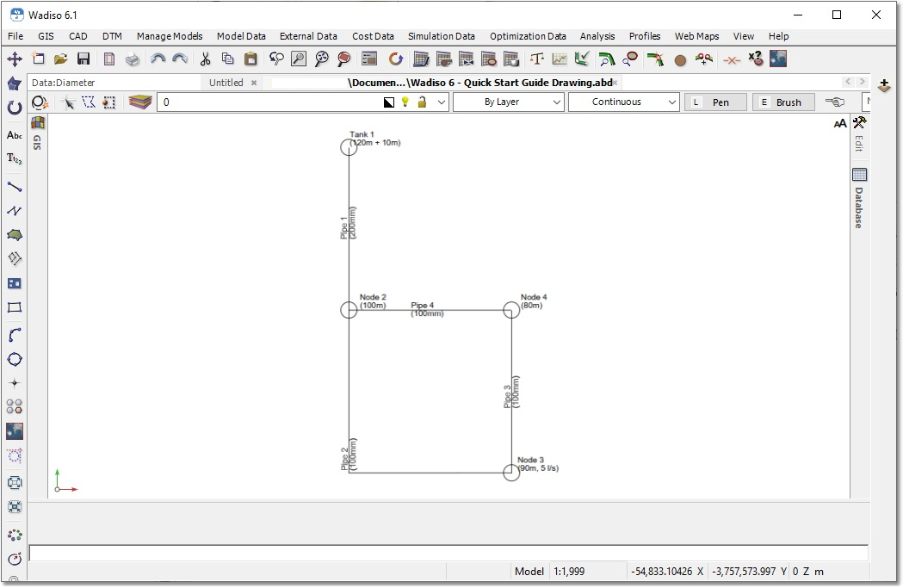Viewport: 903px width, 588px height.
Task: Click the arrow pointer select tool
Action: pos(69,102)
